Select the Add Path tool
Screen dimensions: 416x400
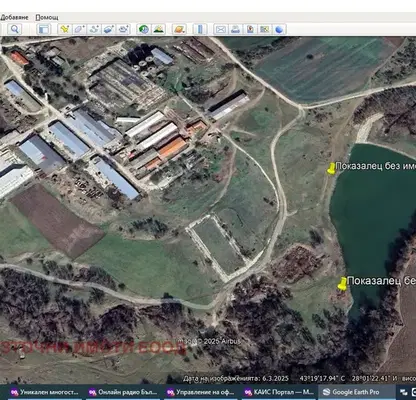pos(94,29)
